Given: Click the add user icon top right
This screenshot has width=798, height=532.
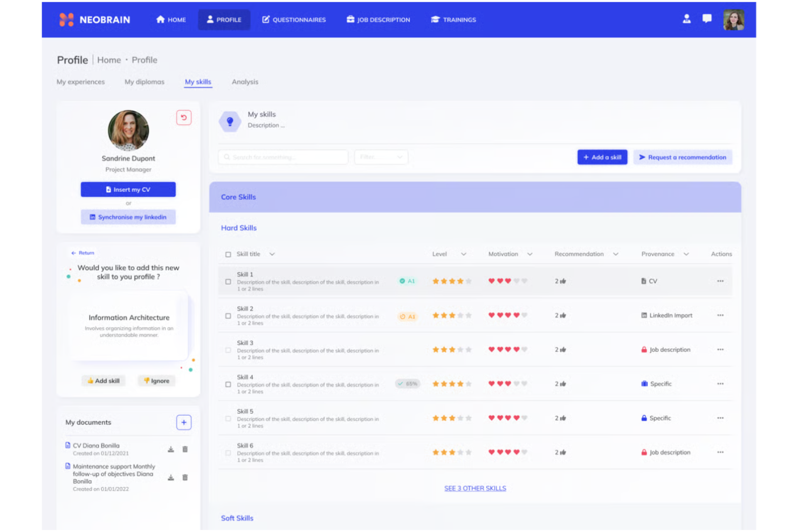Looking at the screenshot, I should [x=686, y=19].
